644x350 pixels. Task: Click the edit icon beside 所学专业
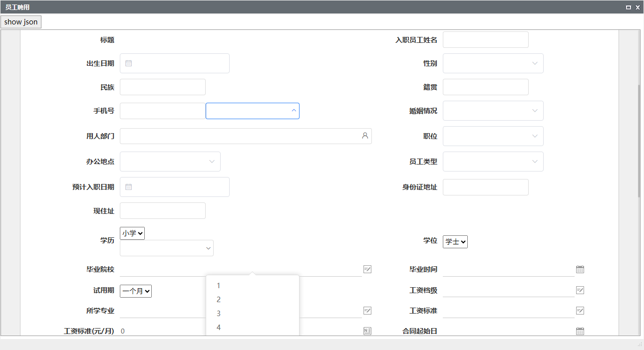tap(367, 311)
